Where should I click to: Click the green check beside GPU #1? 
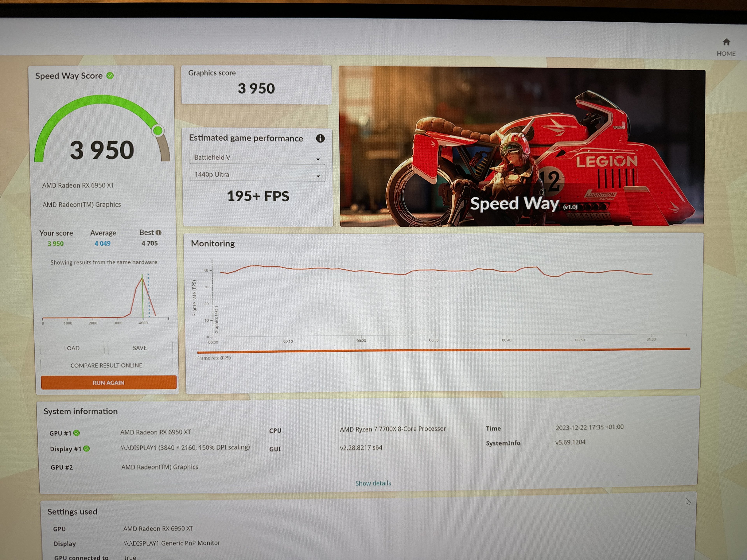pyautogui.click(x=77, y=433)
